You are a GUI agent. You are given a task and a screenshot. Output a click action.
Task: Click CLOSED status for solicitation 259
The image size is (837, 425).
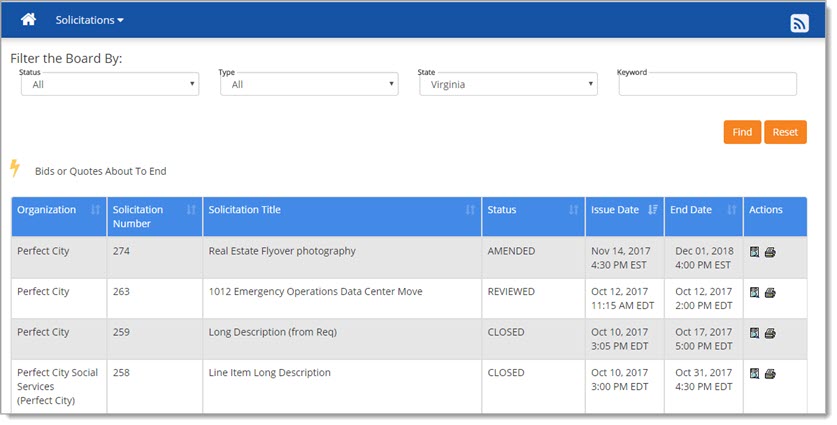tap(506, 332)
